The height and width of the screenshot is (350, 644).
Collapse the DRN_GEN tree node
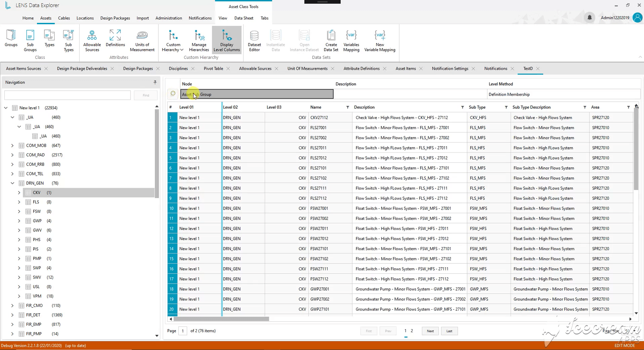(12, 183)
